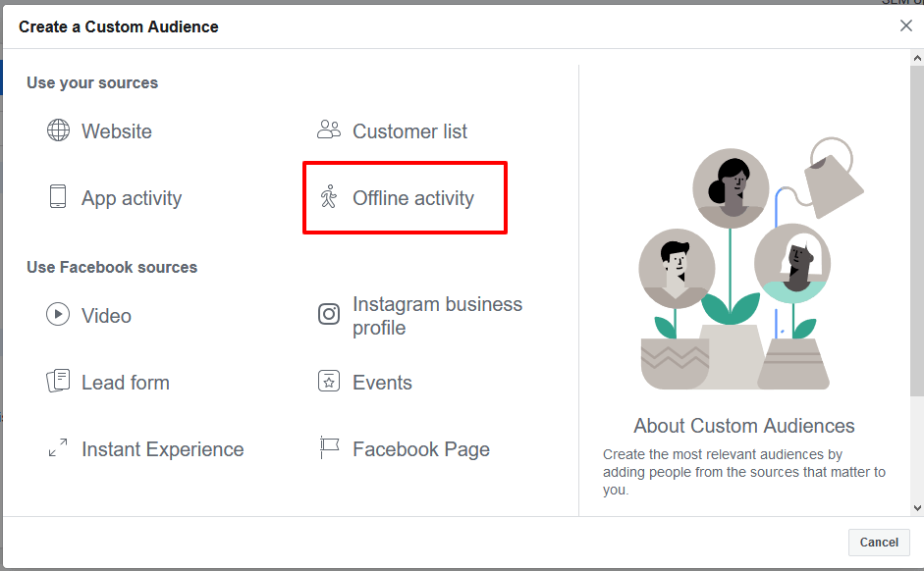Click the Cancel button
This screenshot has width=924, height=571.
[879, 543]
